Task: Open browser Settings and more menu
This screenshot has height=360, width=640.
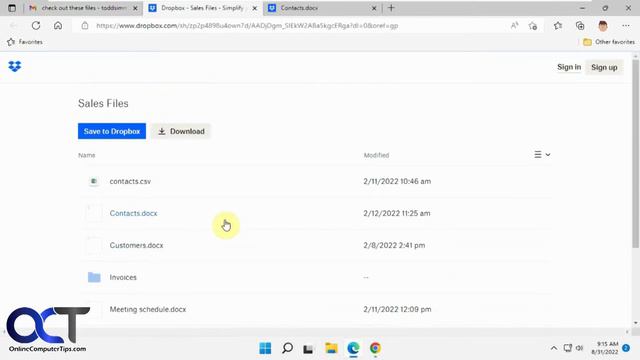Action: (x=626, y=26)
